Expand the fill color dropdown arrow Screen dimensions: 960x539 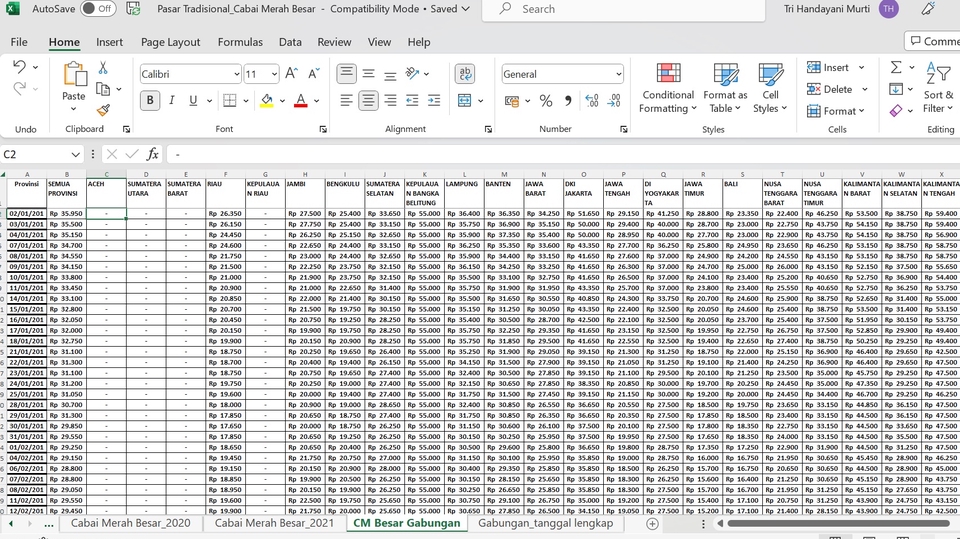tap(282, 100)
